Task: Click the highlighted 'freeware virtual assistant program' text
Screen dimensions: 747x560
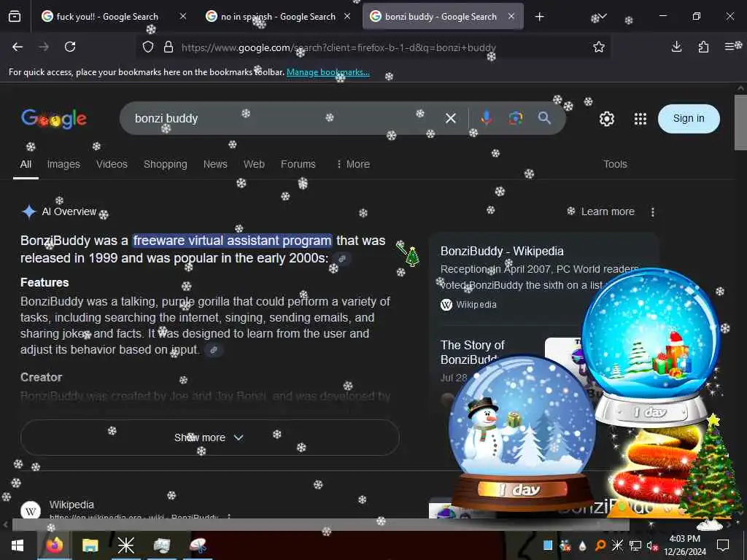Action: pos(232,241)
